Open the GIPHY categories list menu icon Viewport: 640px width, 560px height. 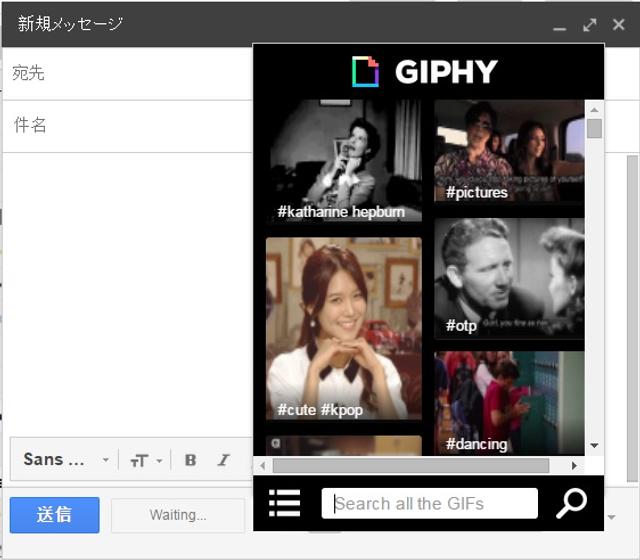coord(284,503)
